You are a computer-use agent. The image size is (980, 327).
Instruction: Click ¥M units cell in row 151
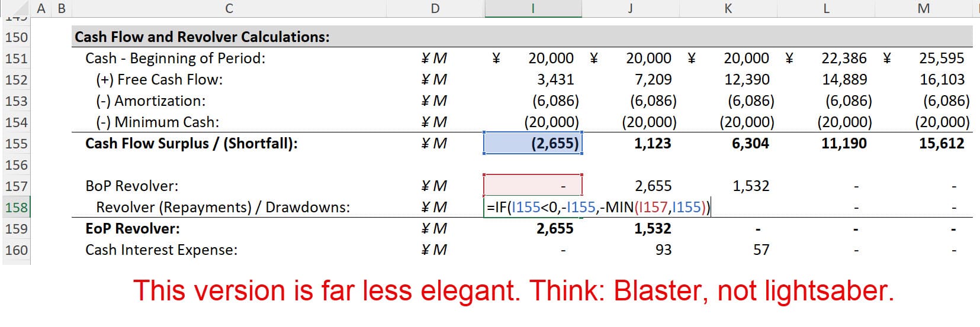pos(434,58)
